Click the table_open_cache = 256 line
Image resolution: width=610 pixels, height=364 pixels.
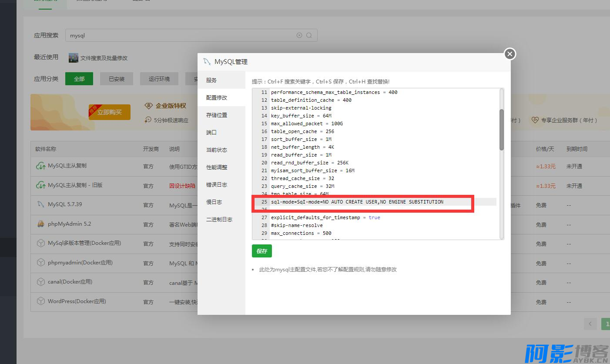click(x=302, y=131)
